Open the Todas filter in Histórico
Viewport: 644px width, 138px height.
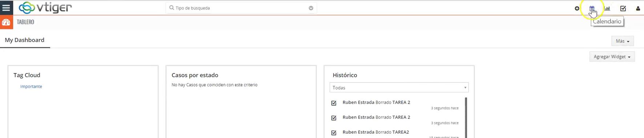point(399,88)
